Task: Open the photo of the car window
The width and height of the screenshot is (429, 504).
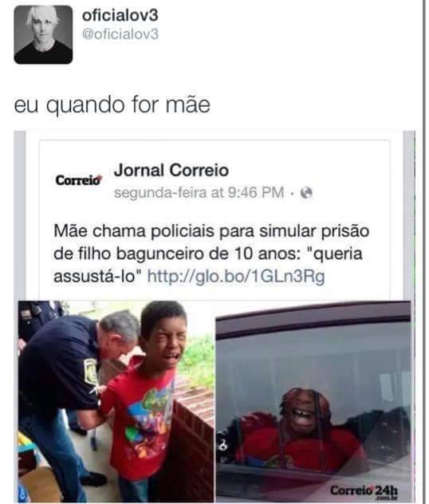Action: [x=313, y=401]
